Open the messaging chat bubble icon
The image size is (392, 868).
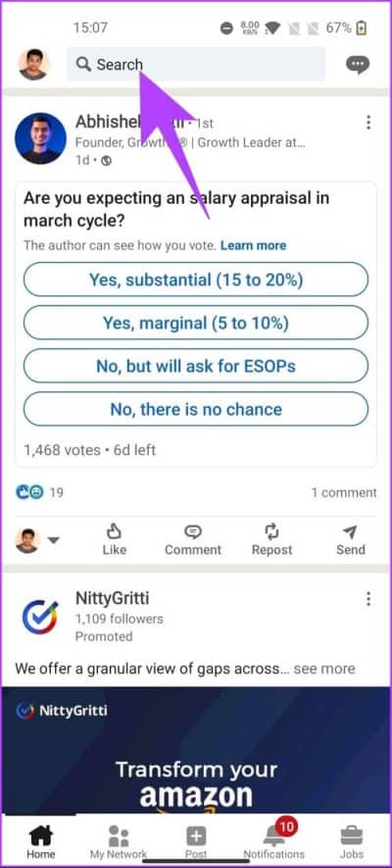(x=357, y=65)
